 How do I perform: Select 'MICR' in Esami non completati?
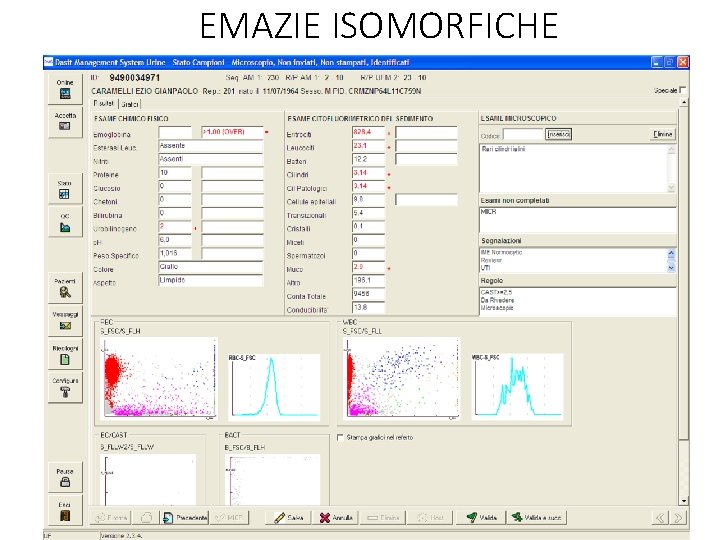coord(488,212)
